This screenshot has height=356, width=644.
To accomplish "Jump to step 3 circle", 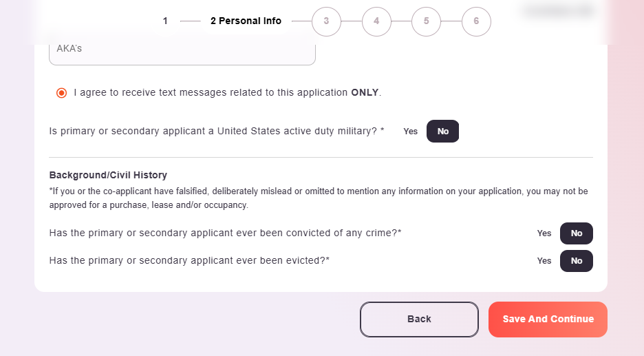I will (x=326, y=21).
